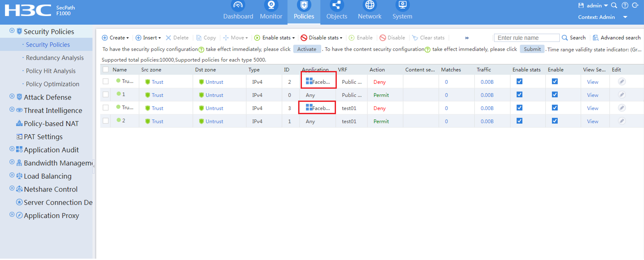
Task: Open Policy Hit Analysis page
Action: point(51,71)
